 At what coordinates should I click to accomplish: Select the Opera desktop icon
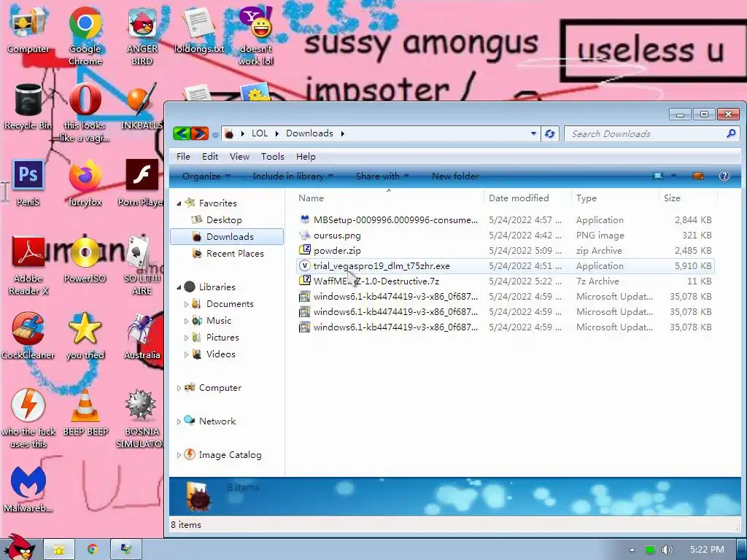coord(85,112)
